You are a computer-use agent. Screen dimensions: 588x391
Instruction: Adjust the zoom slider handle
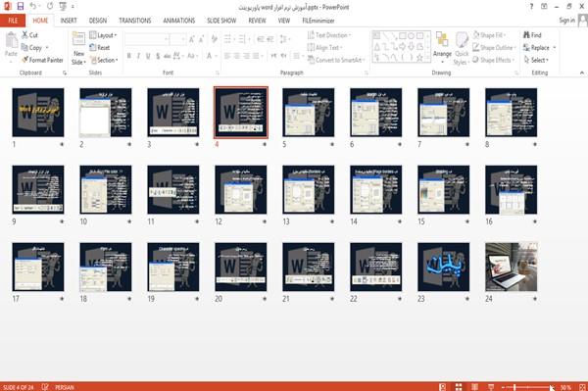pos(514,387)
